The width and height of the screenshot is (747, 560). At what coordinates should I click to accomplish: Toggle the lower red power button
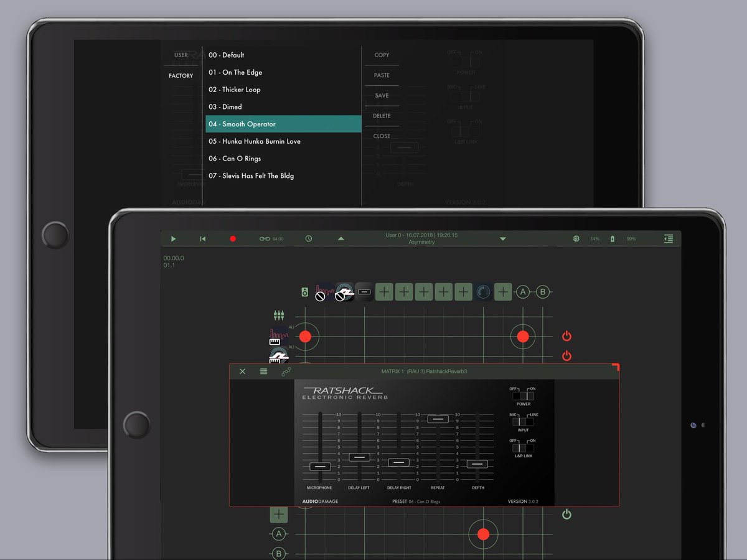coord(566,356)
